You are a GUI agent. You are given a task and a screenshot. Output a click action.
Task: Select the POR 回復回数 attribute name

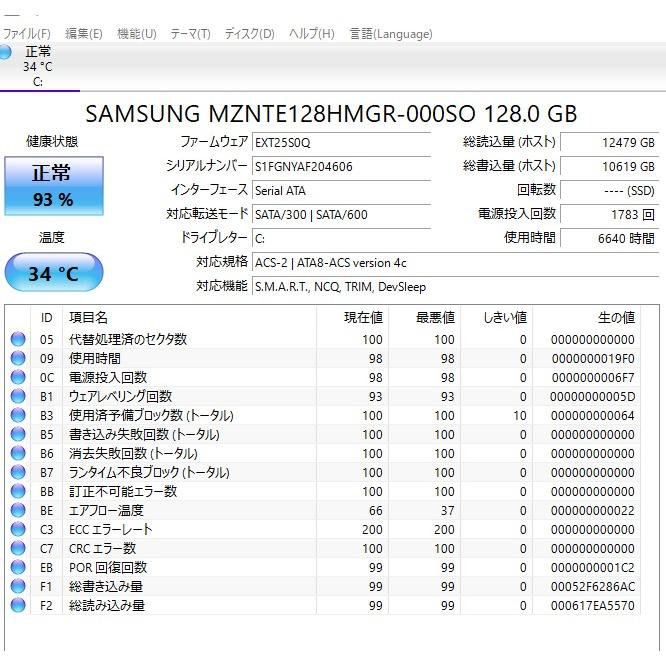108,567
